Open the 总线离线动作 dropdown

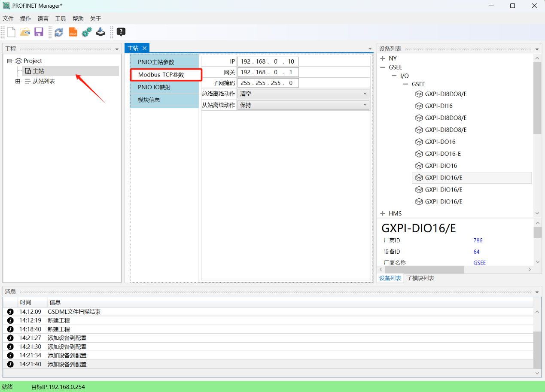point(303,93)
